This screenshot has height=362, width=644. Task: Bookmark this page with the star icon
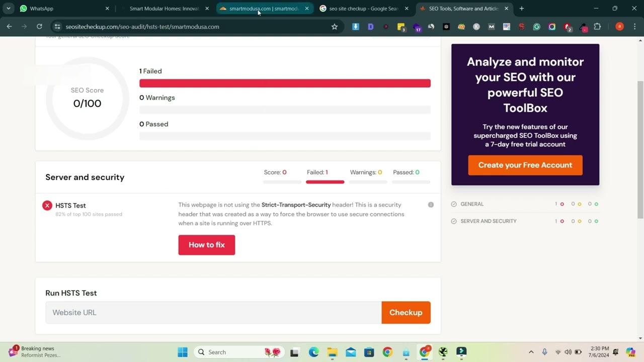[335, 27]
